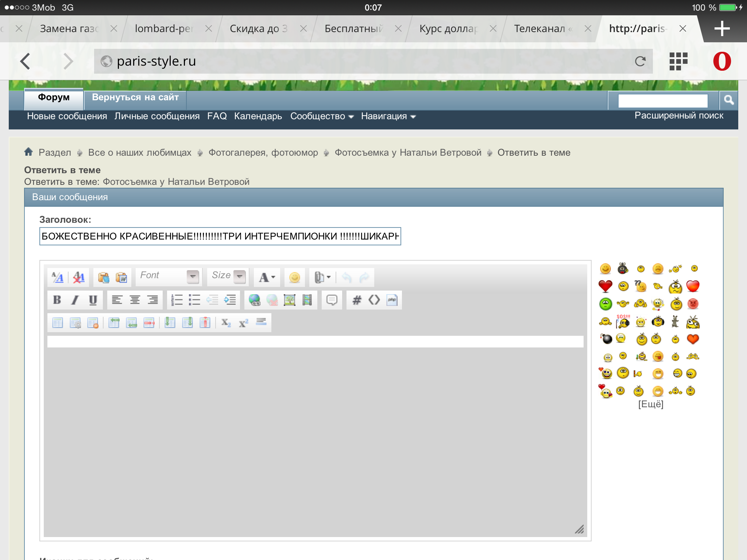The height and width of the screenshot is (560, 747).
Task: Increase indent of the text
Action: click(x=230, y=300)
